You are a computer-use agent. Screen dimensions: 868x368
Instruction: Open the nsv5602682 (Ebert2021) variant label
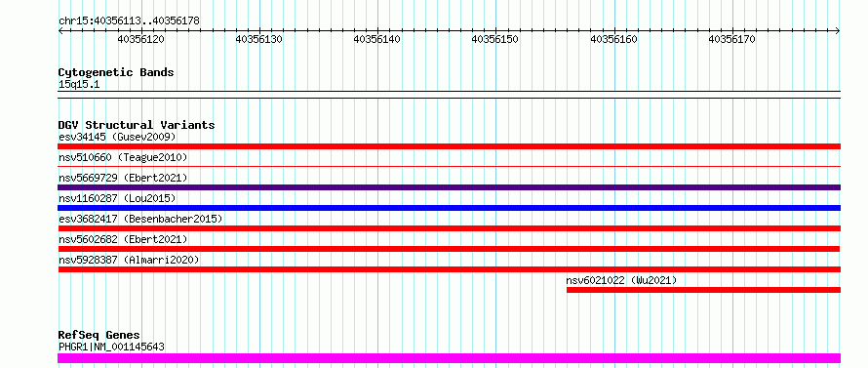tap(123, 239)
